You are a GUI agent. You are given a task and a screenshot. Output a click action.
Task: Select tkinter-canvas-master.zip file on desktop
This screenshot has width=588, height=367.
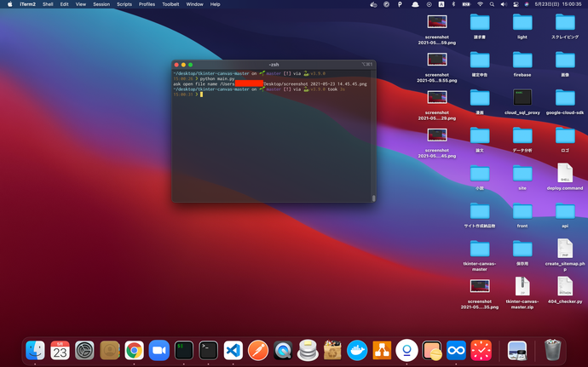pos(522,286)
